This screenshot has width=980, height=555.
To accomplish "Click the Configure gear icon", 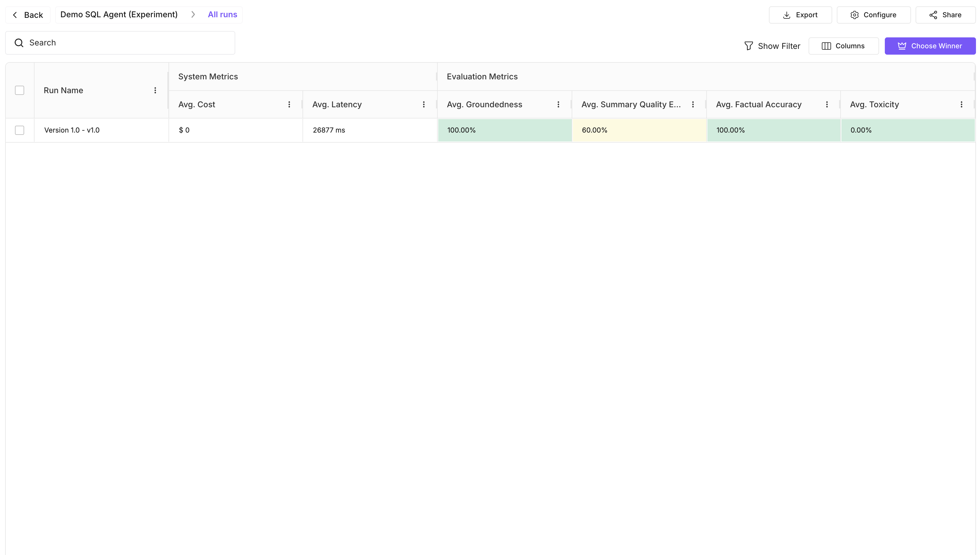I will pyautogui.click(x=854, y=15).
